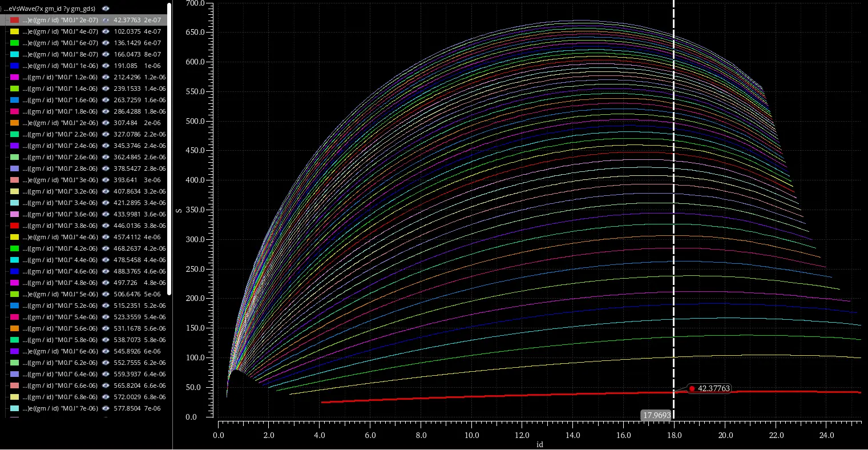Click the eye icon for the 6.2e-06 trace
Viewport: 868px width, 450px height.
[x=106, y=363]
